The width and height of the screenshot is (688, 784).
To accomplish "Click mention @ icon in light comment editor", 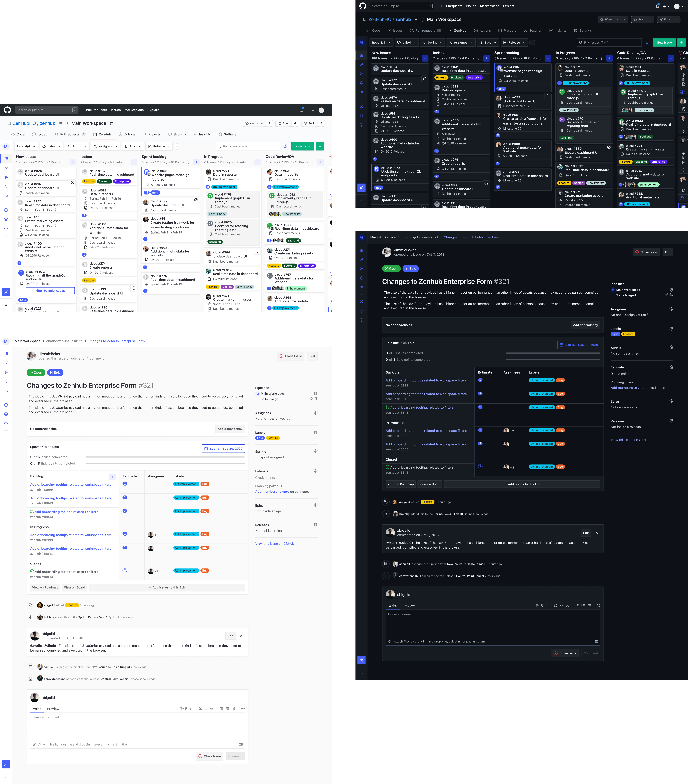I will pyautogui.click(x=243, y=708).
